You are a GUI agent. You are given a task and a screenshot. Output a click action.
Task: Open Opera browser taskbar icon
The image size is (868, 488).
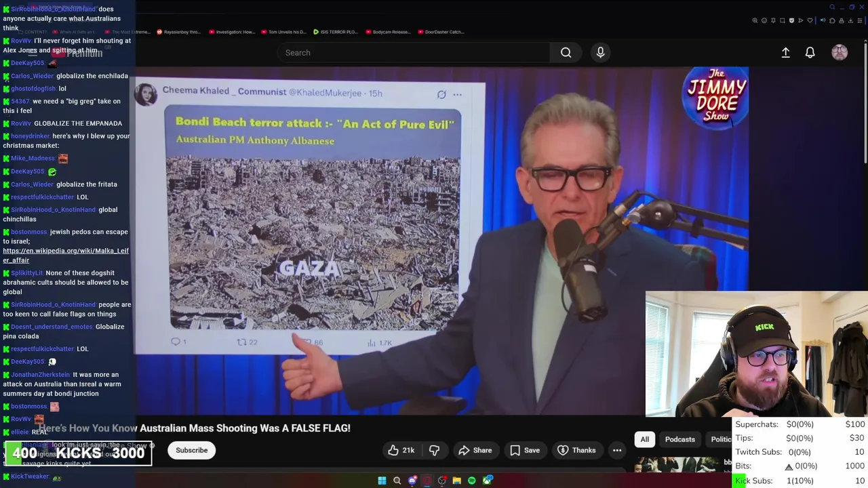pyautogui.click(x=427, y=481)
